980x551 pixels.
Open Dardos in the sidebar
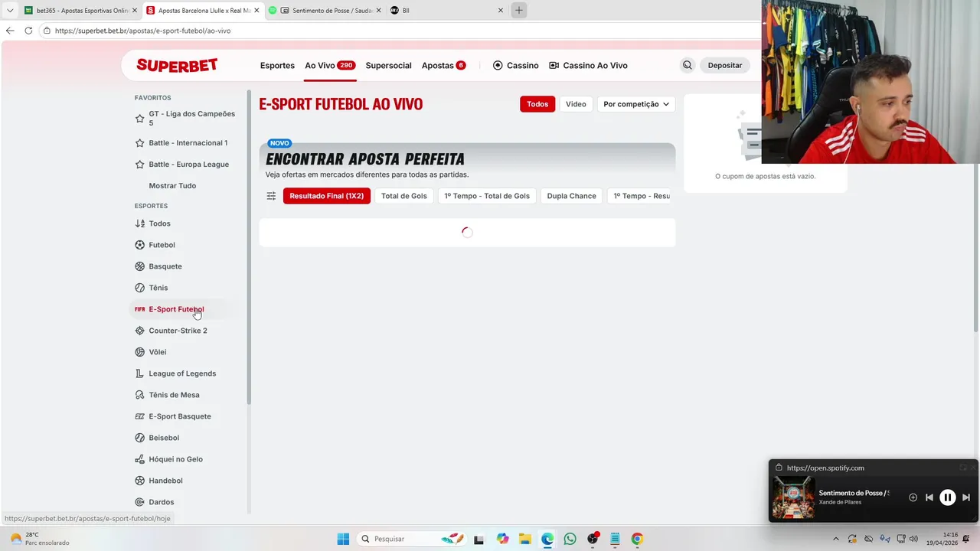pos(161,502)
